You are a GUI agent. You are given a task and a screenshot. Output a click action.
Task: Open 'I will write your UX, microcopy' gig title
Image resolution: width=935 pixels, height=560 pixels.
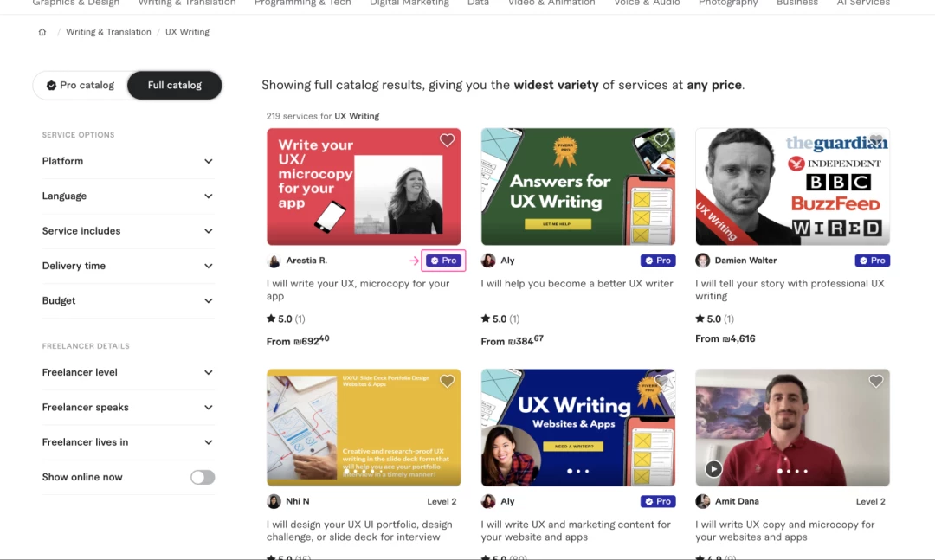point(358,290)
